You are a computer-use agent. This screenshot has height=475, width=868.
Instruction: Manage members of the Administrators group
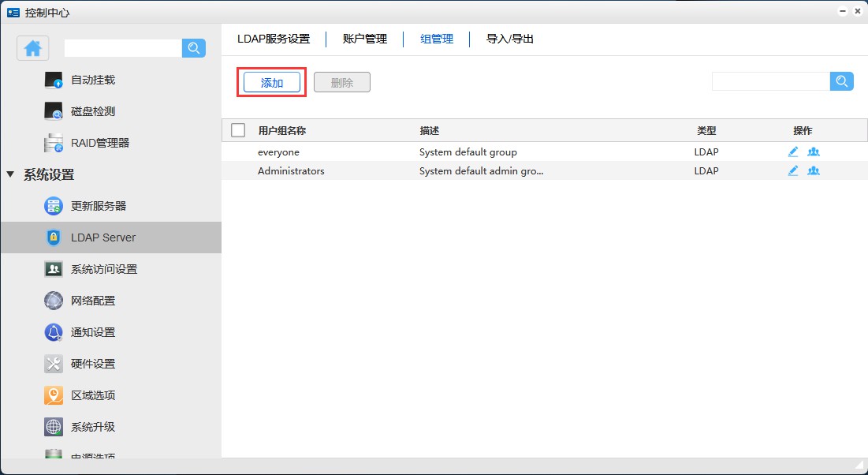[814, 170]
